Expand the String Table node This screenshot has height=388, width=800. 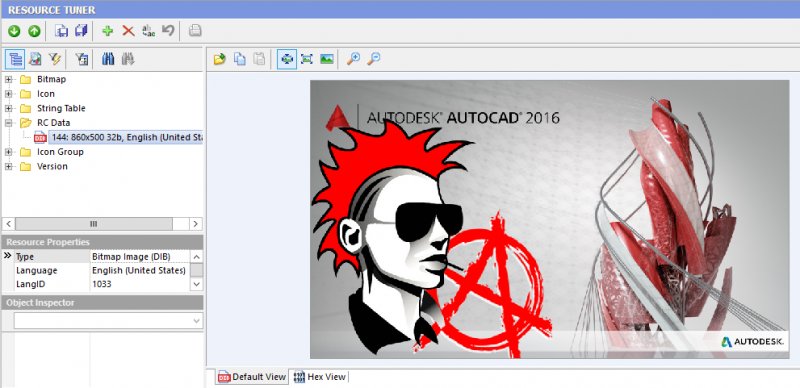click(x=8, y=108)
